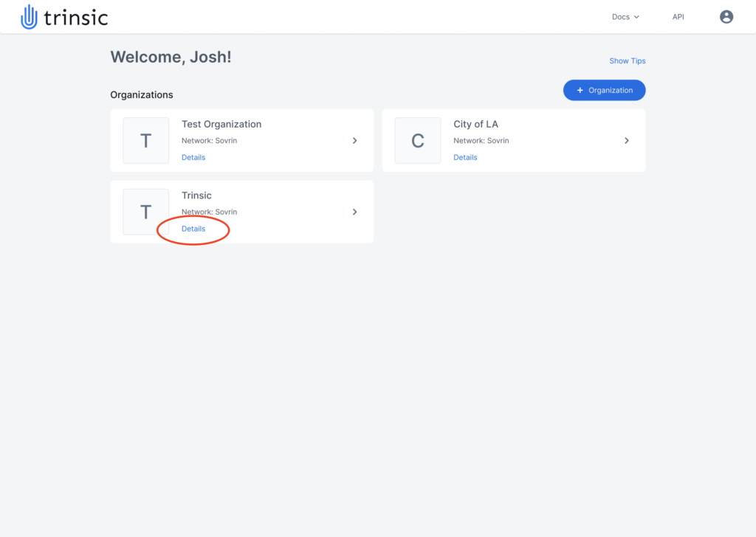Click the Trinsic hand logo icon

[x=29, y=17]
